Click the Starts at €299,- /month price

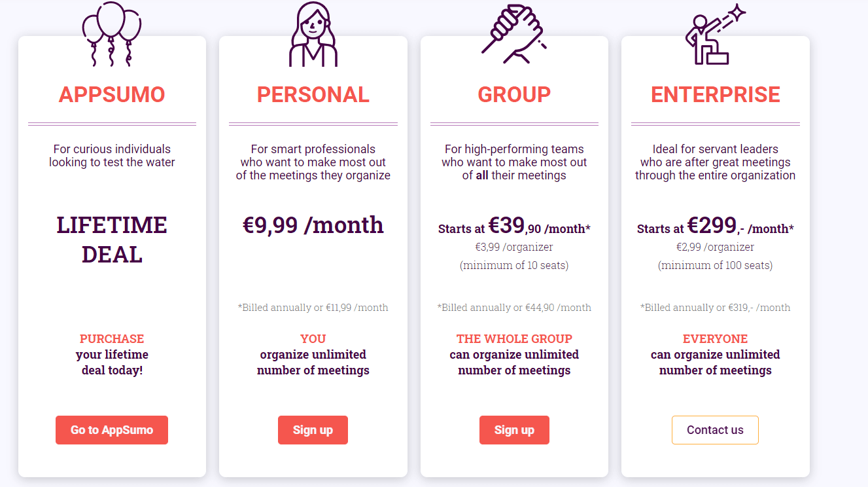pyautogui.click(x=715, y=226)
